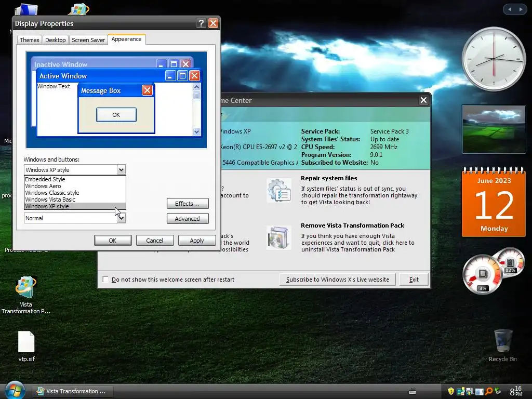Viewport: 532px width, 399px height.
Task: Click the Repair system files icon
Action: 279,190
